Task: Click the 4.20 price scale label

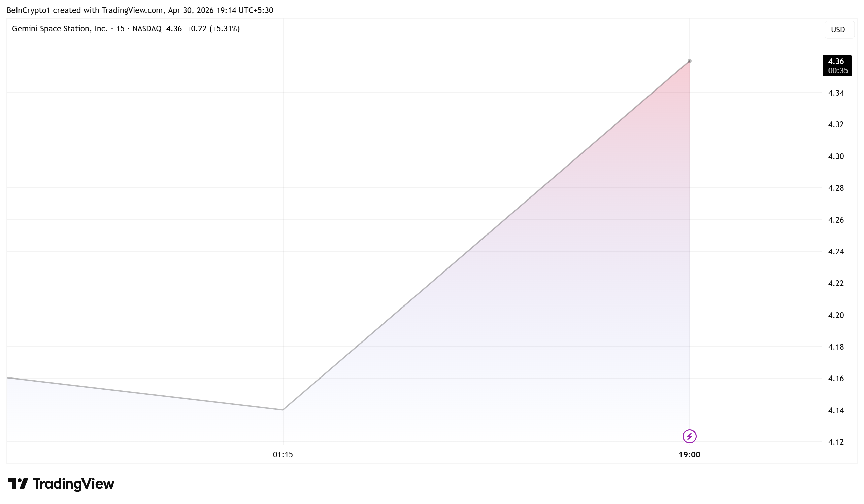Action: [x=836, y=315]
